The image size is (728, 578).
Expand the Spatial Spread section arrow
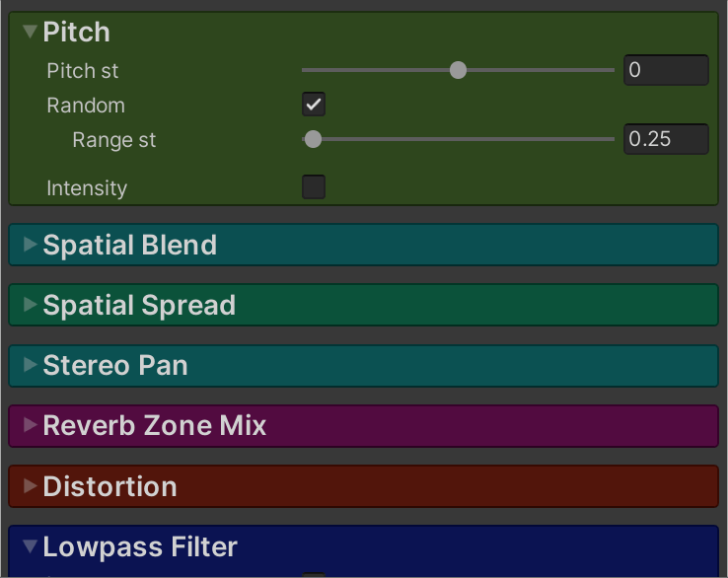[x=30, y=305]
